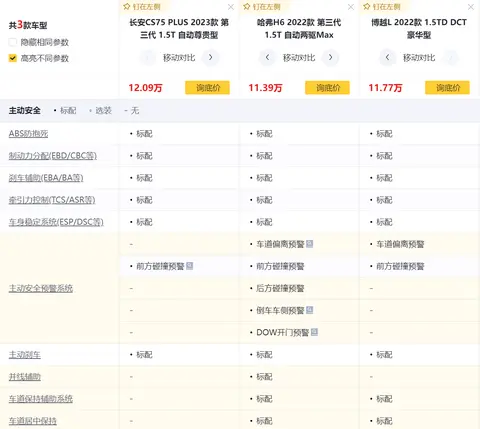Move 博越L column left
Viewport: 480px width, 429px height.
387,57
